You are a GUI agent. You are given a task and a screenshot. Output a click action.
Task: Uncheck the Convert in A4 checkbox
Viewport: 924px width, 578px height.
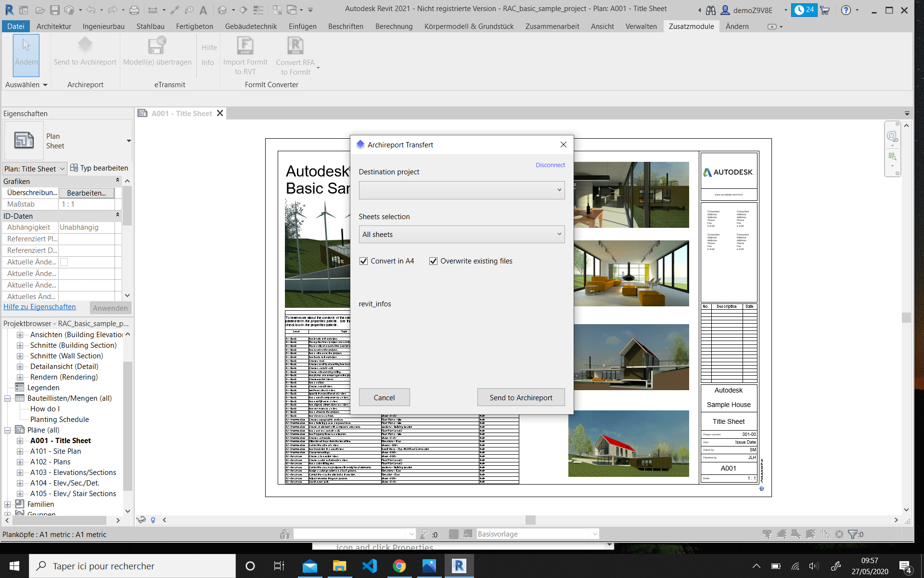(364, 261)
